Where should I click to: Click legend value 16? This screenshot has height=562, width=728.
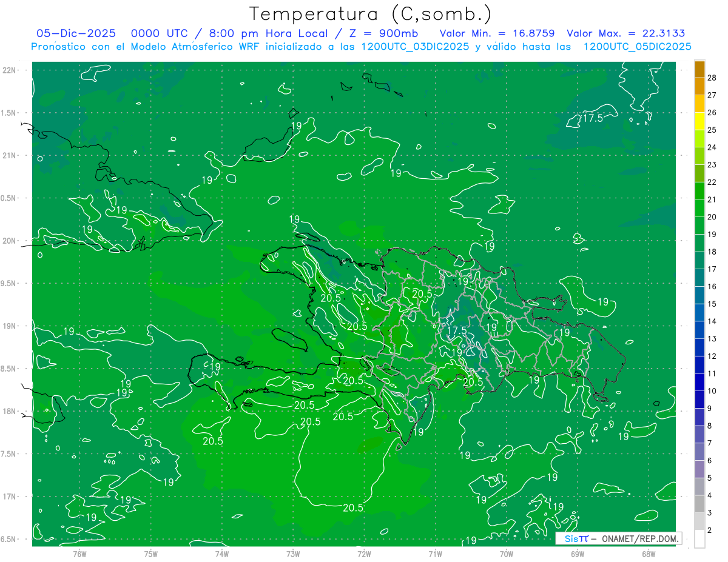(712, 286)
